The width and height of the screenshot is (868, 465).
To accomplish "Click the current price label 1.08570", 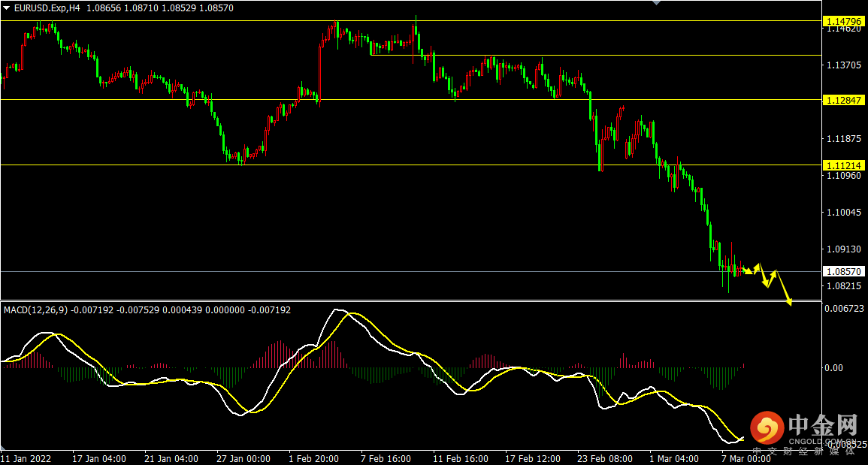I will [x=843, y=271].
